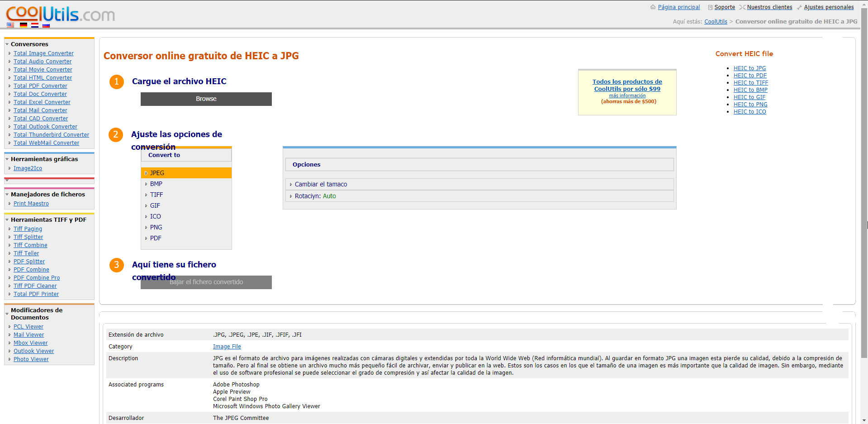Open the HEIC to PDF link
The width and height of the screenshot is (868, 424).
click(750, 76)
